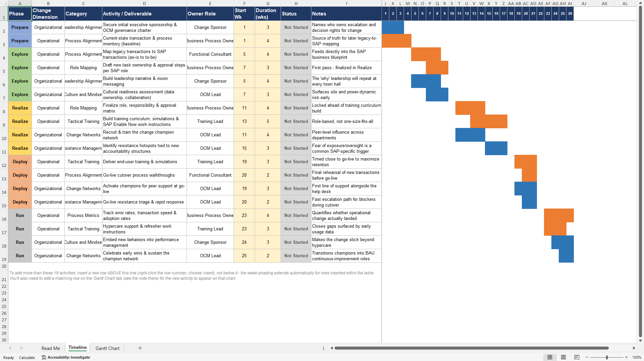The image size is (644, 361).
Task: Click Training Lead owner in row 9
Action: pyautogui.click(x=210, y=122)
